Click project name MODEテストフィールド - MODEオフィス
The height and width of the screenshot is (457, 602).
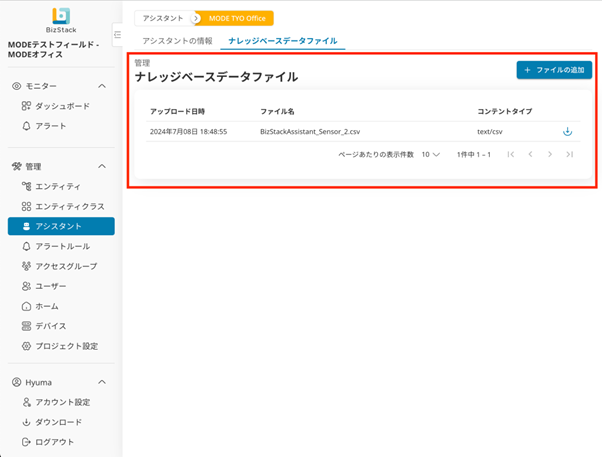[x=54, y=50]
